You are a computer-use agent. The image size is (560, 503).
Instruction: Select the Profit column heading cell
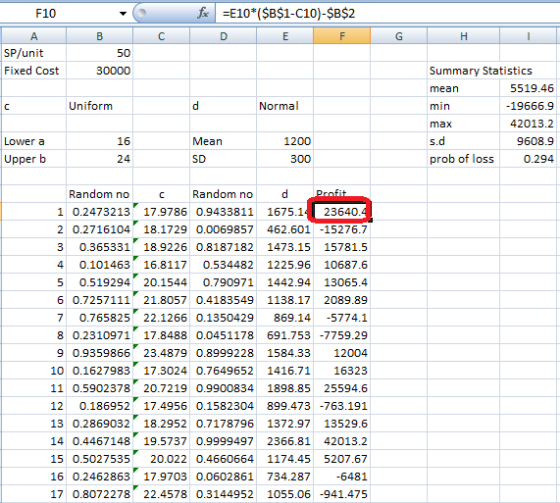coord(342,194)
